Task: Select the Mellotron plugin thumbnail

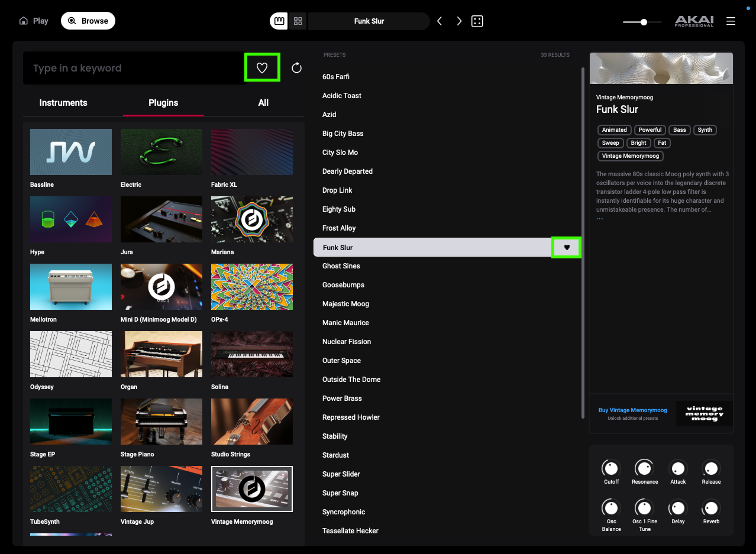Action: pos(71,287)
